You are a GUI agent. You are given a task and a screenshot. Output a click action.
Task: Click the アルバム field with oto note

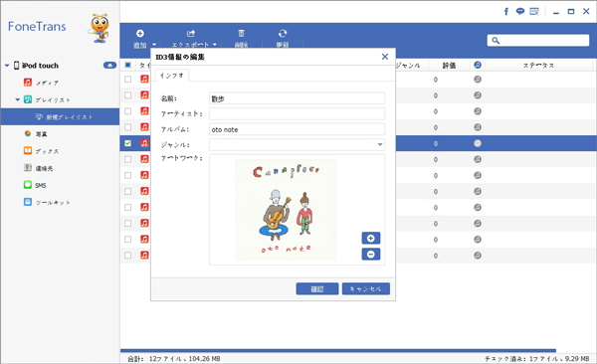[x=297, y=129]
